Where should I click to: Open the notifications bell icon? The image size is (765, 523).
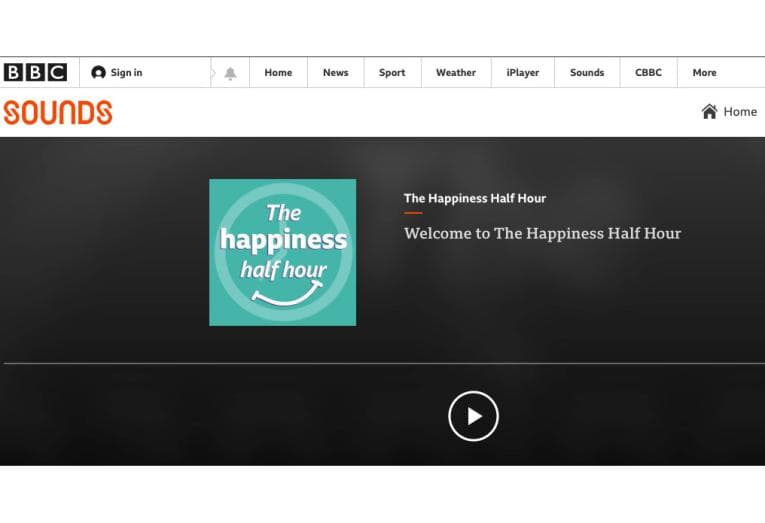230,73
